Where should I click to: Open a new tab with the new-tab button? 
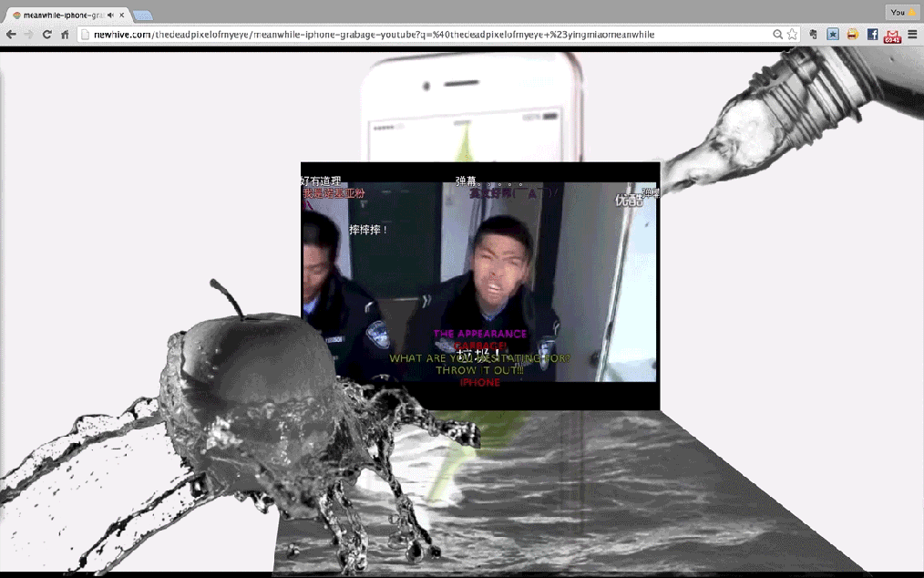142,15
